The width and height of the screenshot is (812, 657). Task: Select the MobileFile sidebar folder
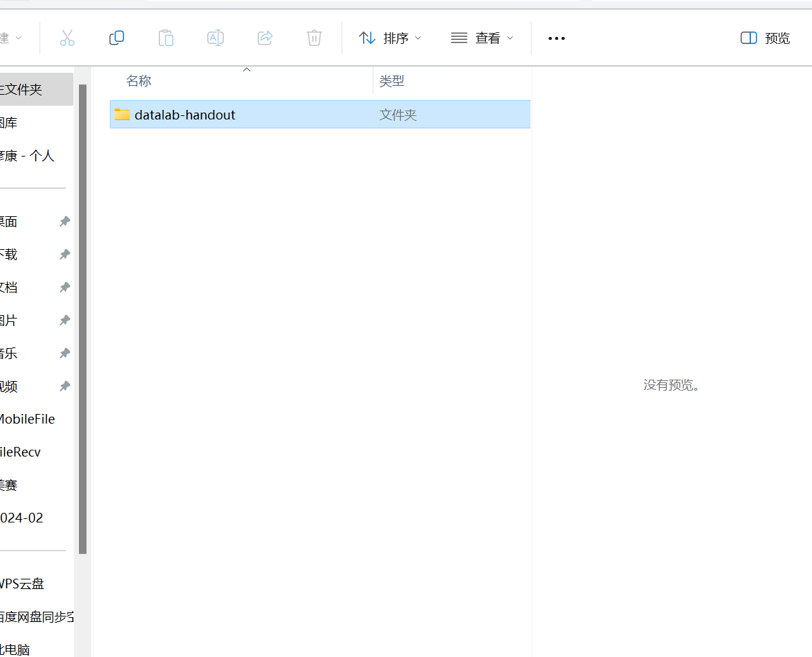26,419
